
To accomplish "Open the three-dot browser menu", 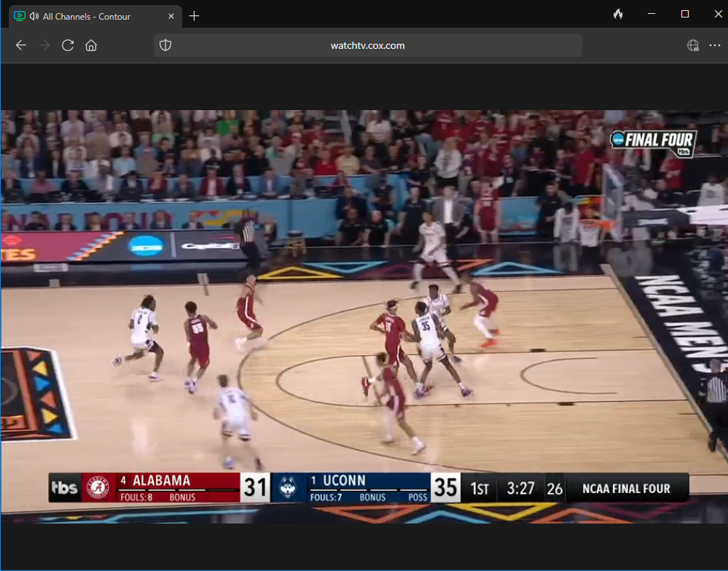I will click(x=715, y=45).
